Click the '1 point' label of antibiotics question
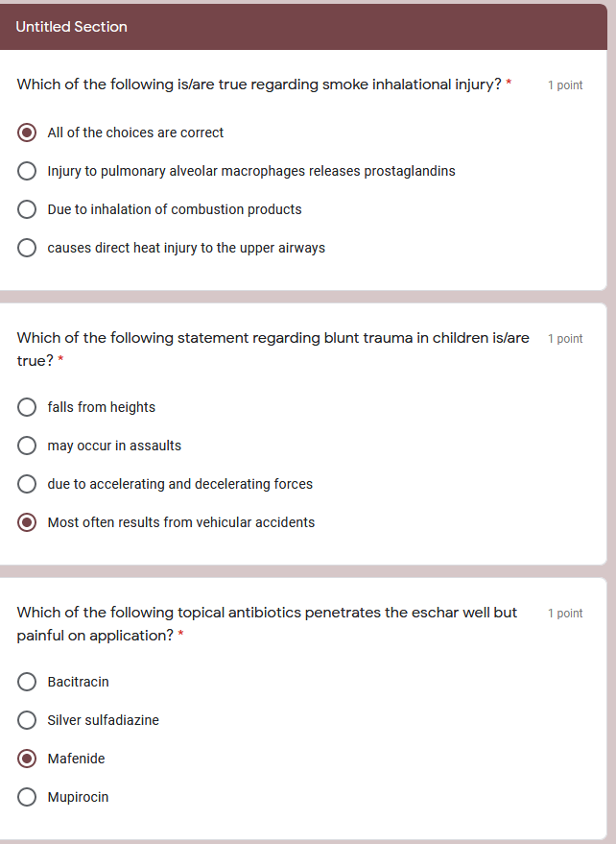This screenshot has width=616, height=844. pyautogui.click(x=565, y=614)
